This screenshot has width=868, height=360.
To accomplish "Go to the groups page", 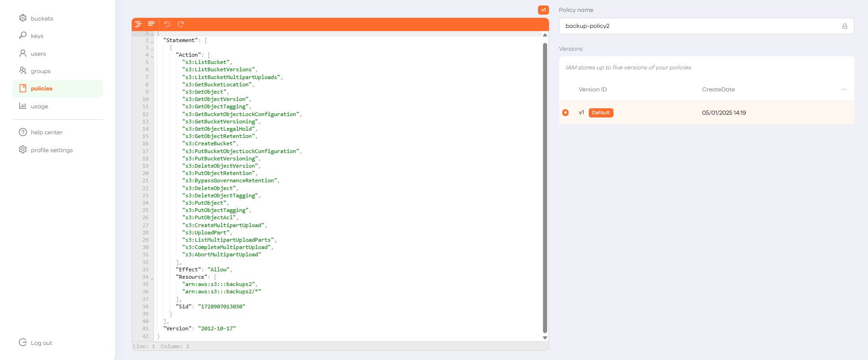I will click(40, 71).
